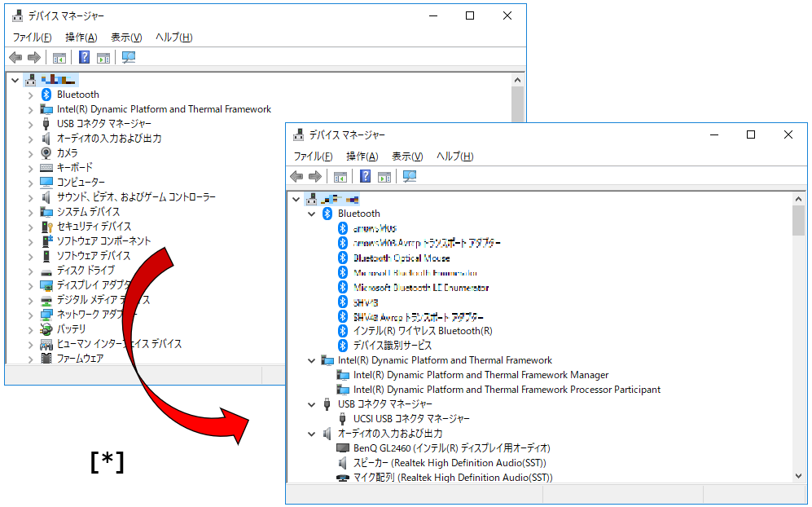The width and height of the screenshot is (812, 507).
Task: Expand システム デバイス in rear window
Action: tap(30, 212)
